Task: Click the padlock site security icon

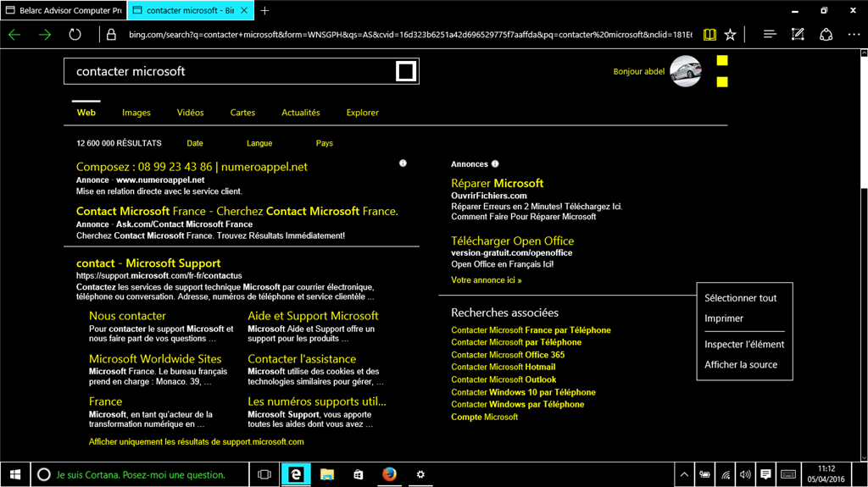Action: point(111,35)
